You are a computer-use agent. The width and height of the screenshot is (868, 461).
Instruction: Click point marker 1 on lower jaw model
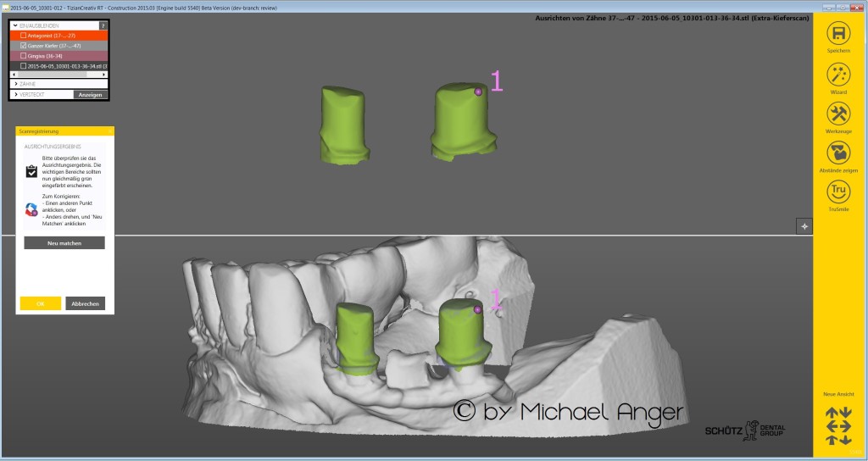coord(478,310)
